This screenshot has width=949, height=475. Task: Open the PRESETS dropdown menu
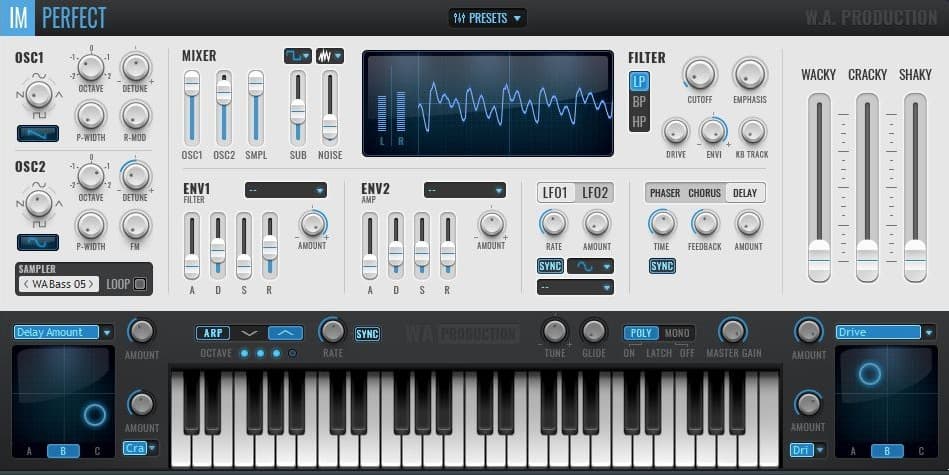coord(487,18)
